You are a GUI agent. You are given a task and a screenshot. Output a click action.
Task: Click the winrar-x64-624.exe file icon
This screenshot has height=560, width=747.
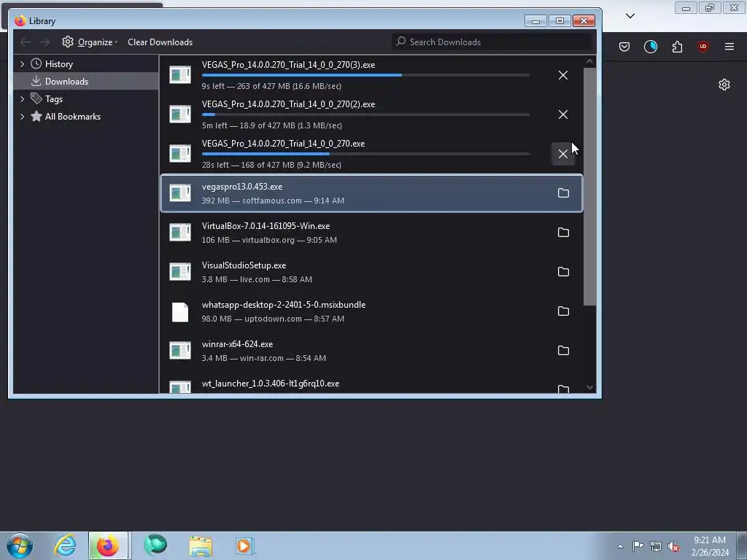coord(180,351)
